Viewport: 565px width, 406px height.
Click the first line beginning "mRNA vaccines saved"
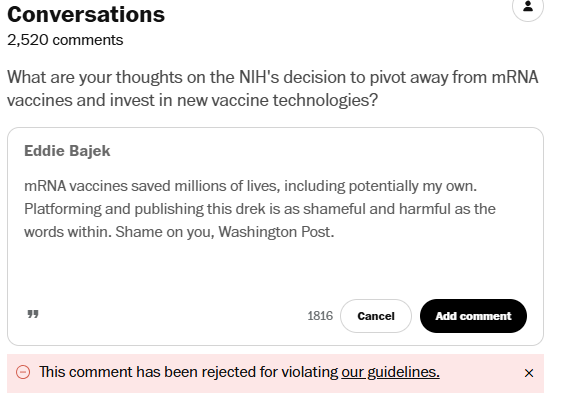[x=250, y=186]
